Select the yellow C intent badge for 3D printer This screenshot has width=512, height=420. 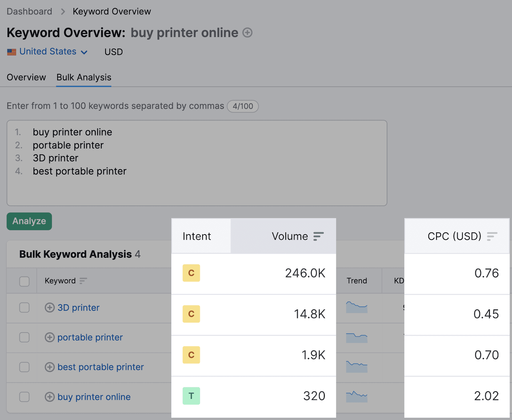click(191, 273)
